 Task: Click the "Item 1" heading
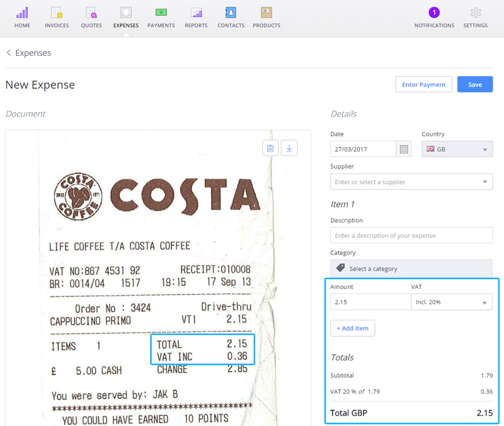[342, 204]
